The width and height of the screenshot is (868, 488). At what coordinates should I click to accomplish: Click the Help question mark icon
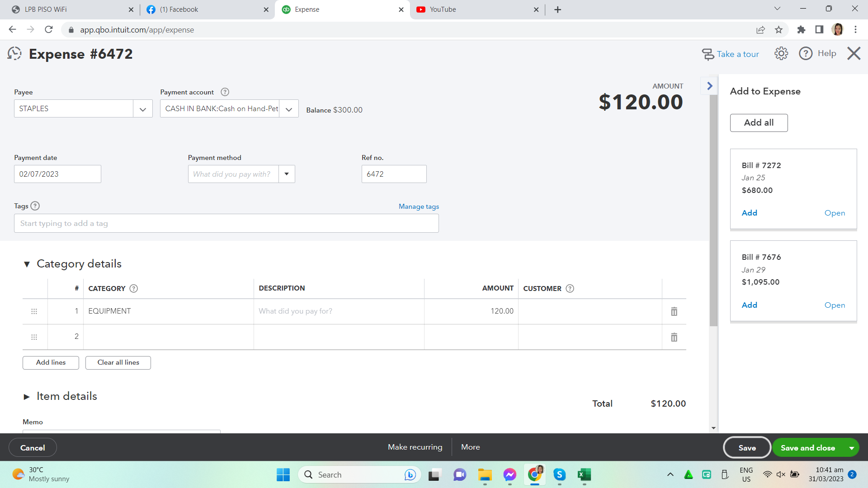click(806, 54)
